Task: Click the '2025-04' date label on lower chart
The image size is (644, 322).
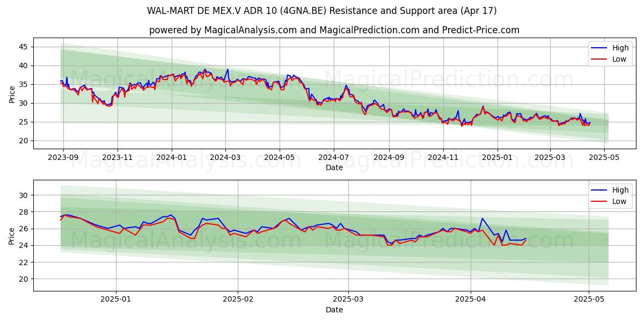Action: tap(471, 301)
